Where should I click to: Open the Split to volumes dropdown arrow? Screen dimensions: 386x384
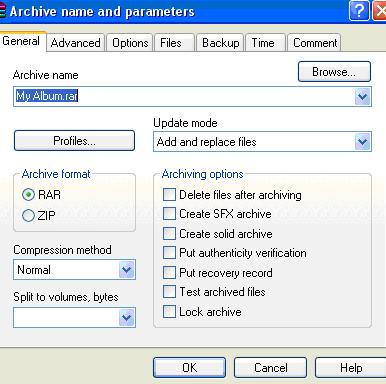coord(127,317)
